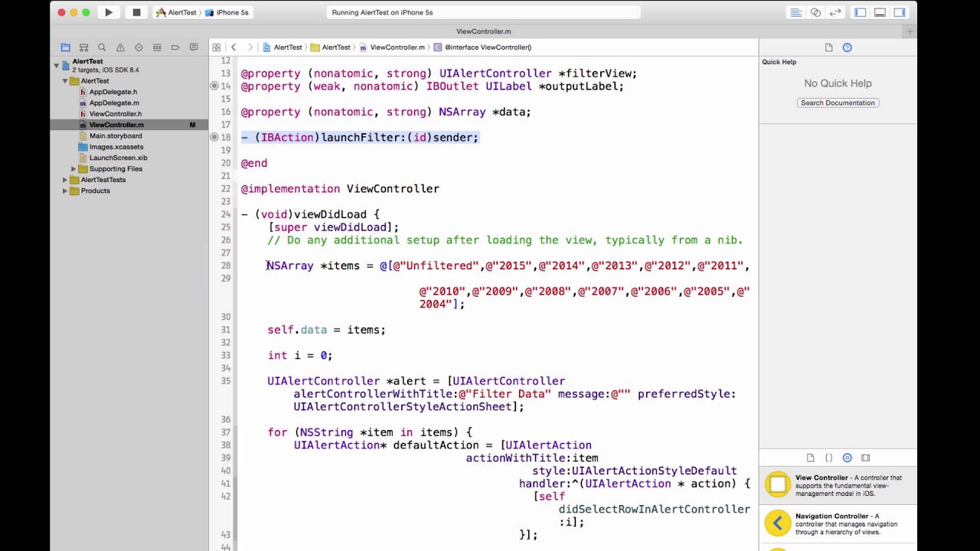Show the Quick Help inspector
Viewport: 980px width, 551px height.
847,47
